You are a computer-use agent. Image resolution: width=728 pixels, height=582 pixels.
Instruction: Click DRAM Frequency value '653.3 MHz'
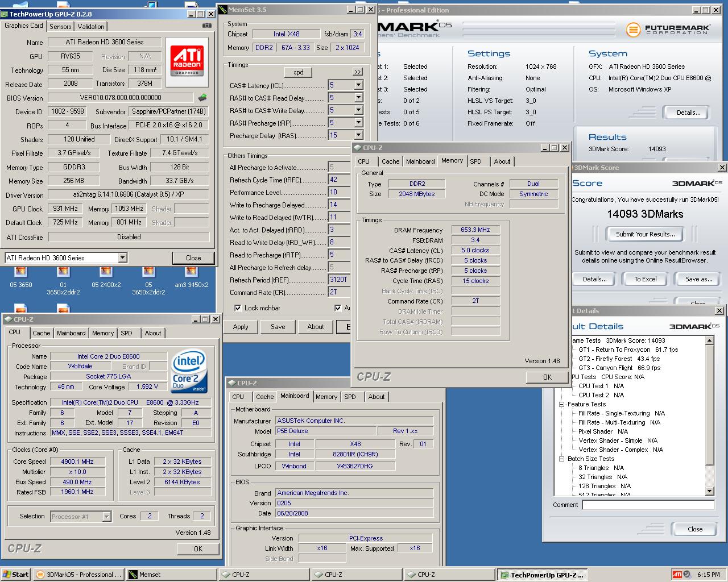[475, 230]
